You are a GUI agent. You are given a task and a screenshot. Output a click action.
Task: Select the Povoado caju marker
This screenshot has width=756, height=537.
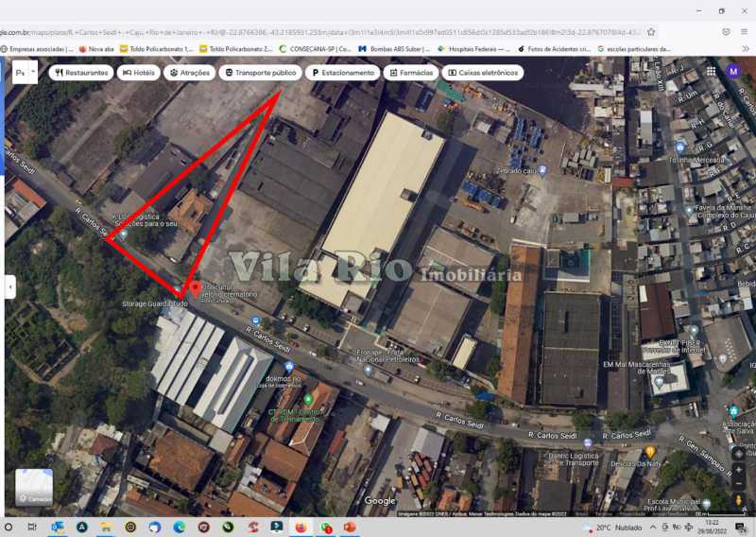coord(542,170)
